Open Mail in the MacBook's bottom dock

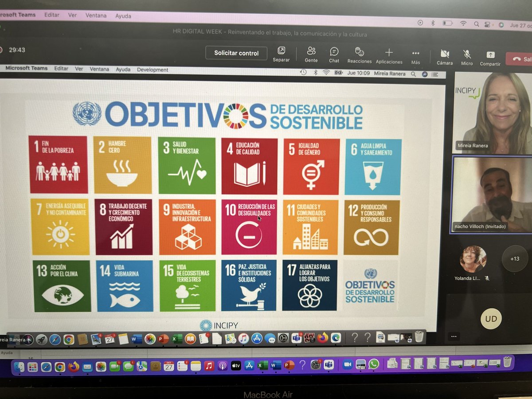(x=87, y=367)
